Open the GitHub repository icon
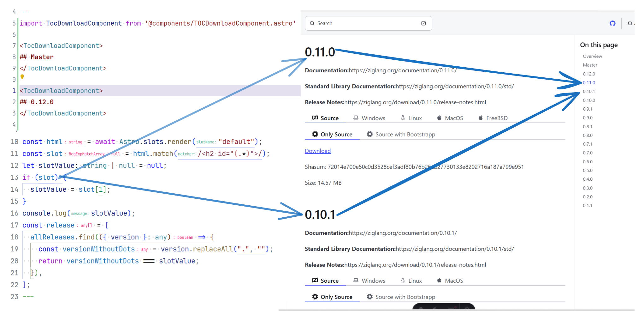 click(x=612, y=23)
